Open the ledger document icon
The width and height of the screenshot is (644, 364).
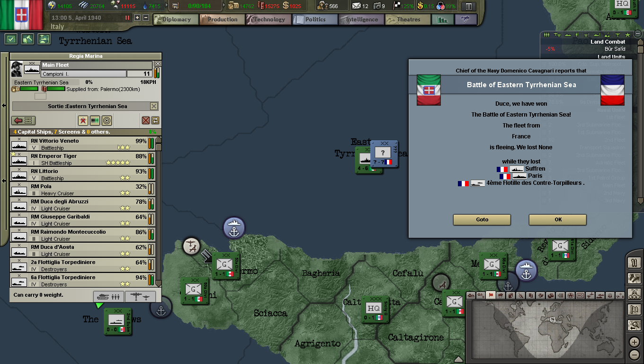(x=468, y=6)
